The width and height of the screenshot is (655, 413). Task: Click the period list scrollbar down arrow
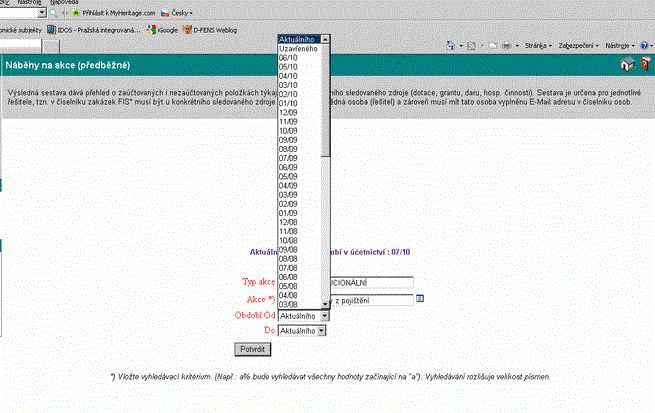pos(325,304)
